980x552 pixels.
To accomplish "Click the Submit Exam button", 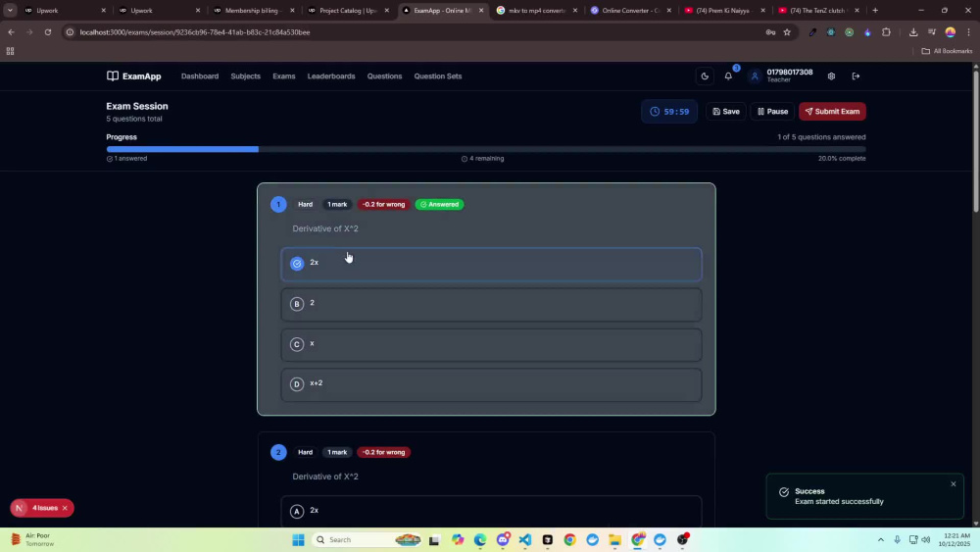I will [x=832, y=111].
